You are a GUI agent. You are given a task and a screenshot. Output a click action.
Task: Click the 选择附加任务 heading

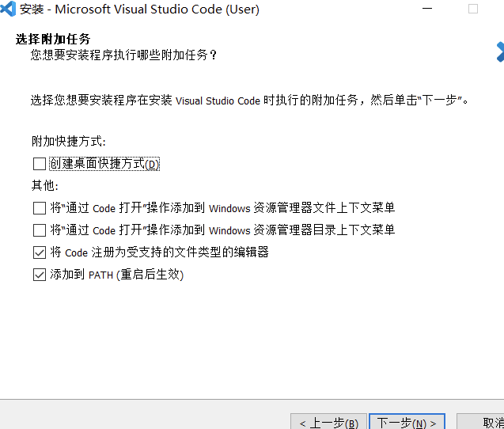point(53,40)
